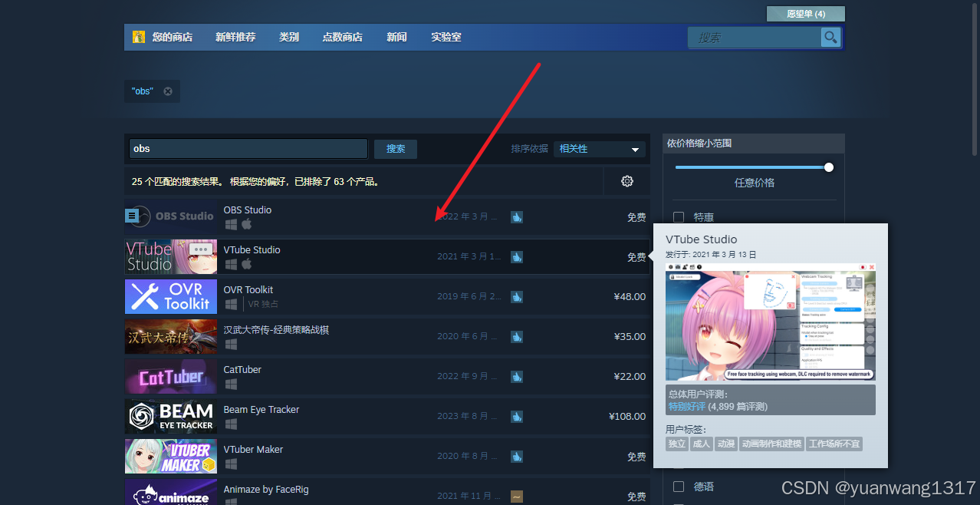Screen dimensions: 980x505
Task: Click Windows icon under OBS Studio
Action: click(231, 224)
